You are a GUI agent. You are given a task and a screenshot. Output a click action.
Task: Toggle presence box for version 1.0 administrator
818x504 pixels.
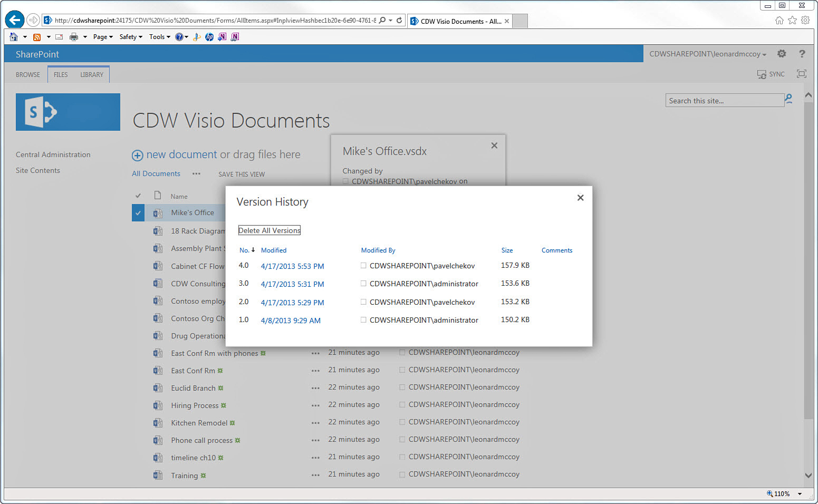(x=363, y=320)
